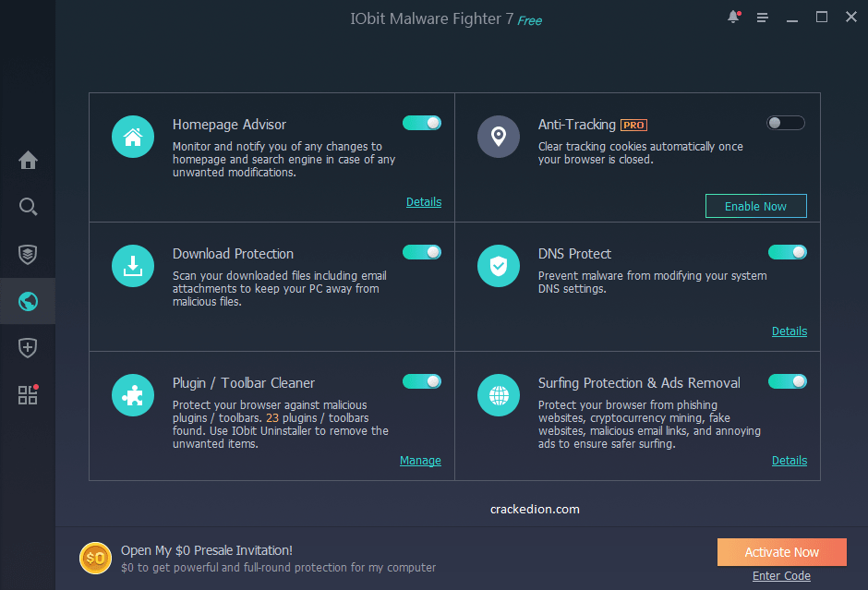This screenshot has width=868, height=590.
Task: Click the '$0 to get powerful' subtitle text
Action: click(279, 567)
